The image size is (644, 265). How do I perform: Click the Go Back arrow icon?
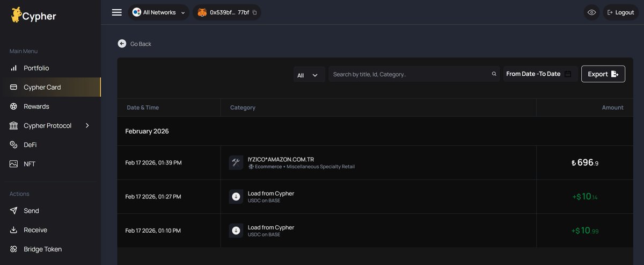coord(122,44)
